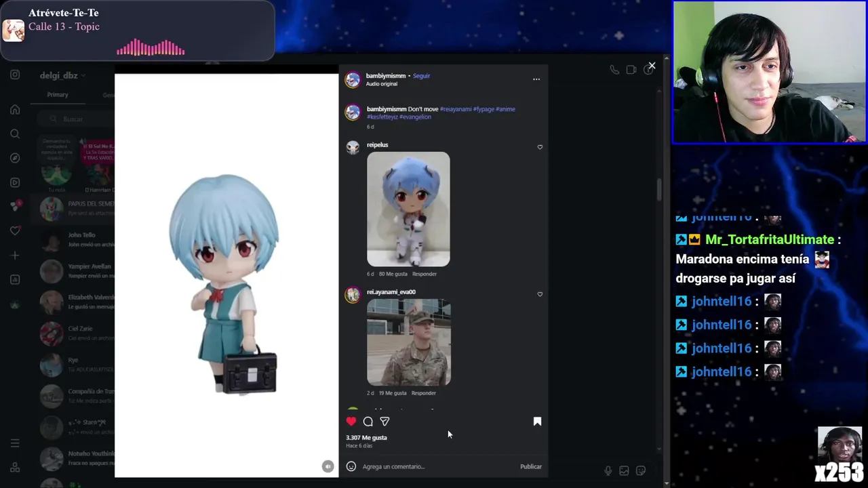The height and width of the screenshot is (488, 868).
Task: Open the Elizabeth Valverde conversation
Action: pos(73,302)
